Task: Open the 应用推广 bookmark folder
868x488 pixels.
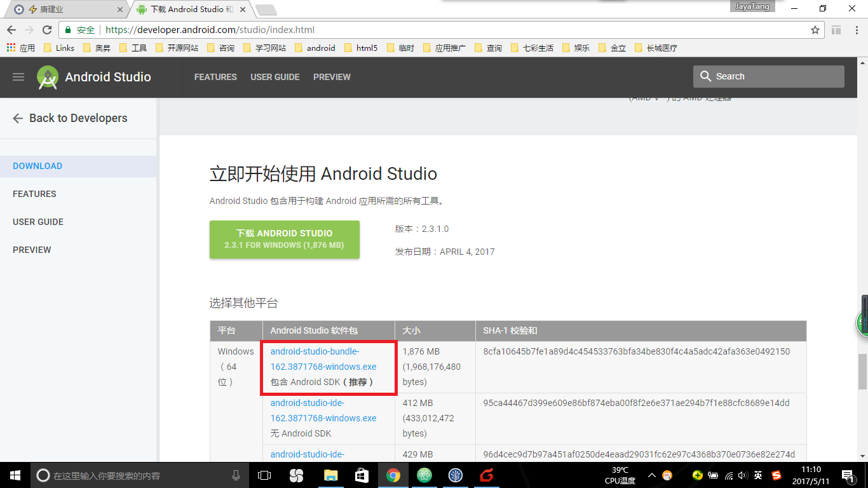Action: (444, 48)
